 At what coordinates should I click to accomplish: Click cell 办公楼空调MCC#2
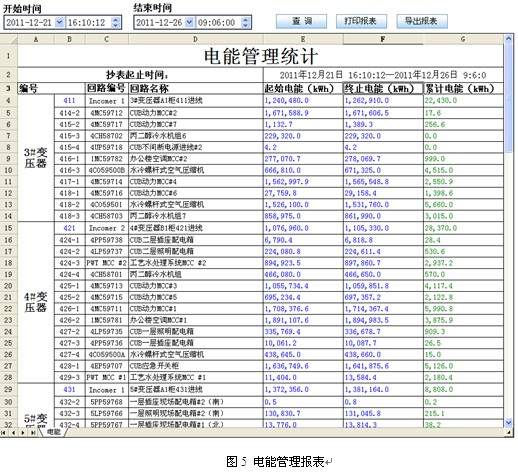[x=196, y=159]
